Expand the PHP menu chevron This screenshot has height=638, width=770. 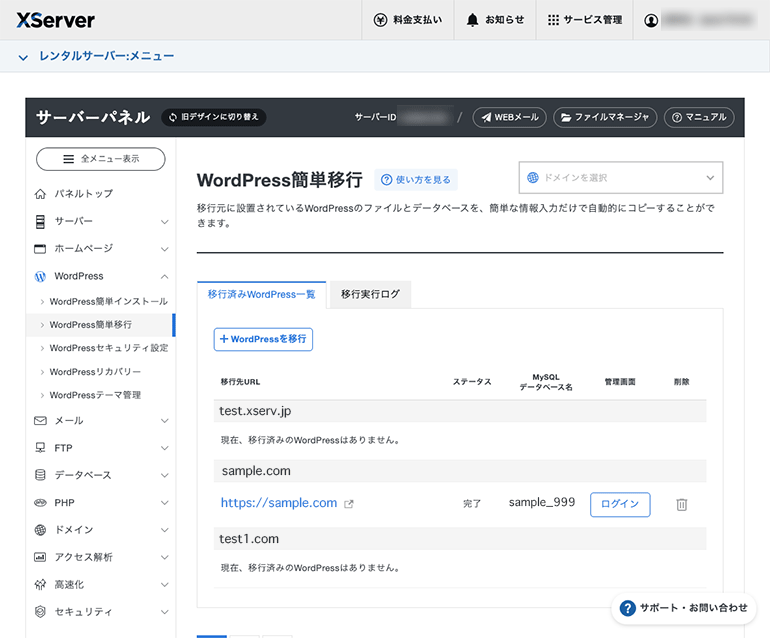tap(165, 503)
